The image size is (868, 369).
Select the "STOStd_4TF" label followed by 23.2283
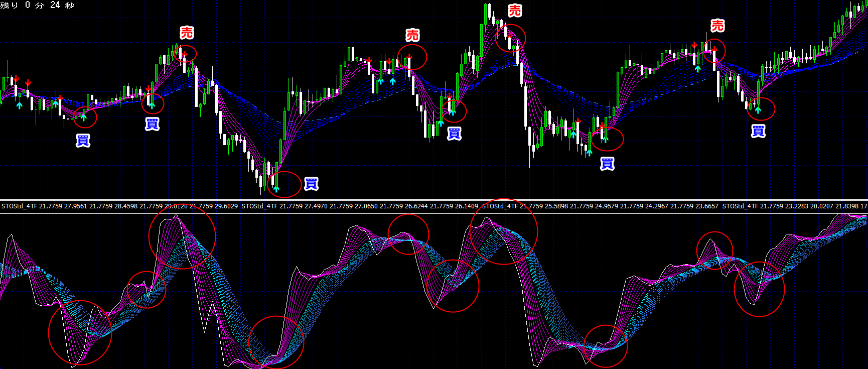(740, 206)
